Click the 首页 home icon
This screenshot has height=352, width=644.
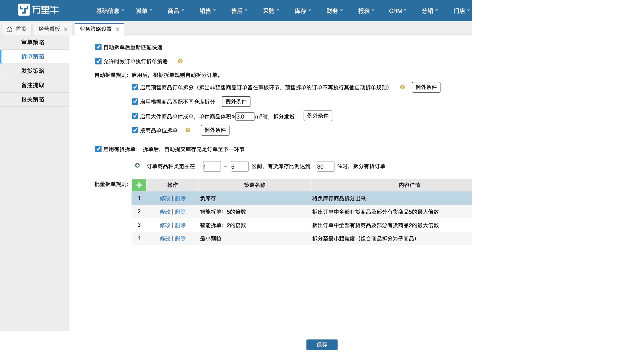10,29
